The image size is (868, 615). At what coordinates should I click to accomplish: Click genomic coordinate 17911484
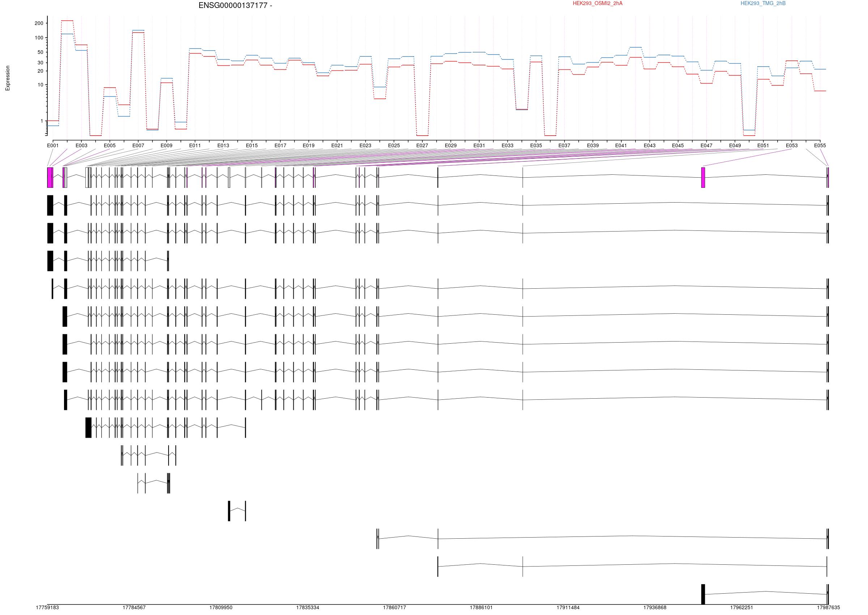(x=568, y=607)
